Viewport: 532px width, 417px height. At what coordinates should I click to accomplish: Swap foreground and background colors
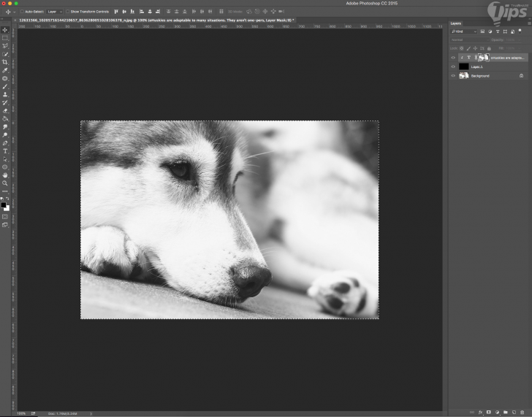tap(7, 199)
